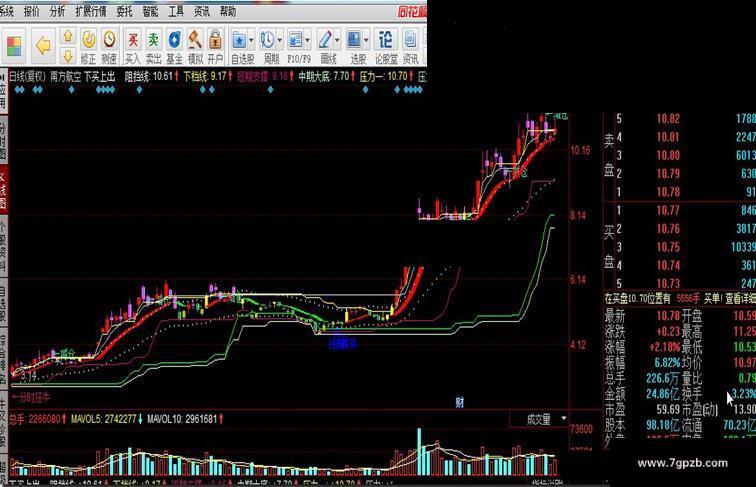The image size is (756, 487).
Task: Open the 资讯 menu in menu bar
Action: (x=202, y=11)
